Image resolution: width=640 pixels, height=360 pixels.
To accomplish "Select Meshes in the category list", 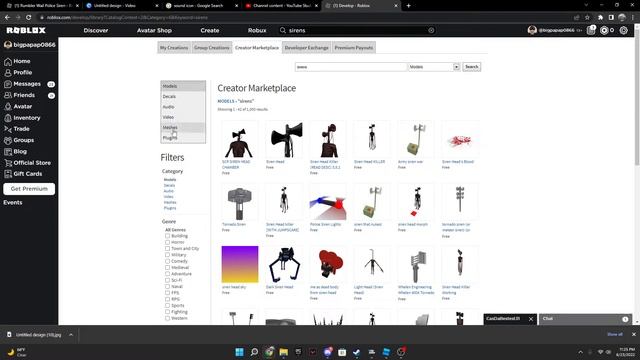I will click(183, 127).
